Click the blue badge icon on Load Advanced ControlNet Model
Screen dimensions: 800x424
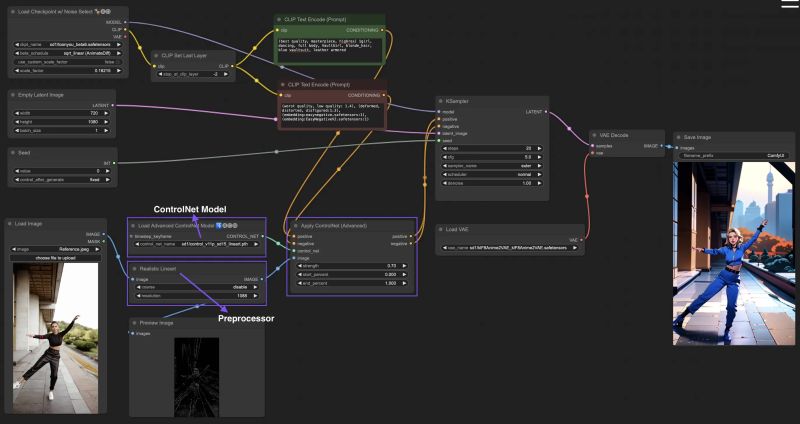[219, 225]
